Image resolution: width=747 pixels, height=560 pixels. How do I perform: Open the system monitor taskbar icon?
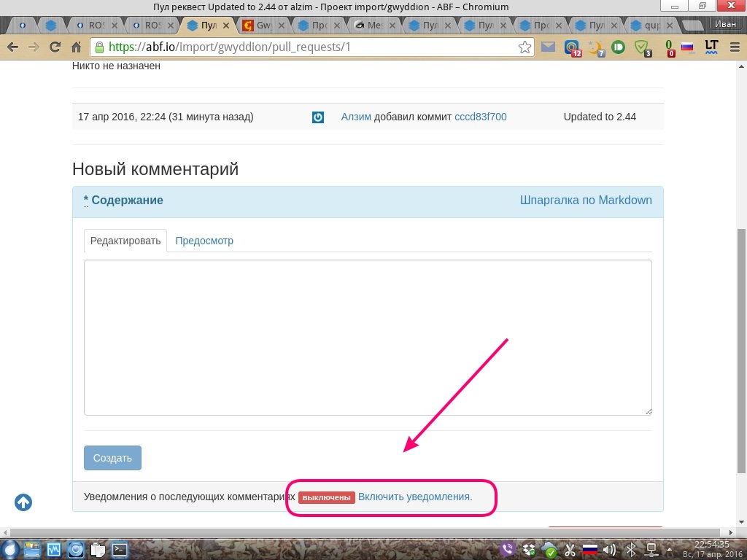click(53, 550)
